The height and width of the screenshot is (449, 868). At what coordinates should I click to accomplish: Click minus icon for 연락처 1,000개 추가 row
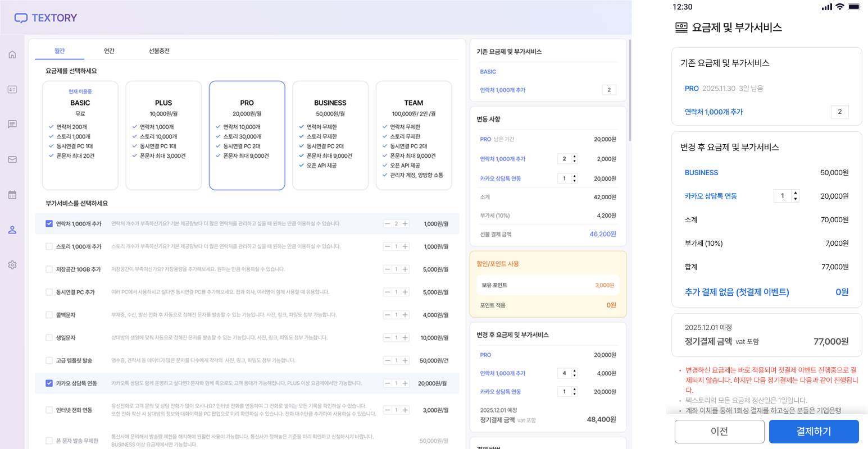(387, 224)
